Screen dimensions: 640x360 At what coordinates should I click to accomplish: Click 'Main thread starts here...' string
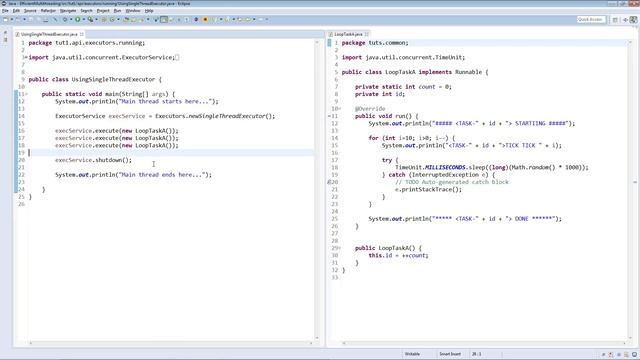click(165, 101)
